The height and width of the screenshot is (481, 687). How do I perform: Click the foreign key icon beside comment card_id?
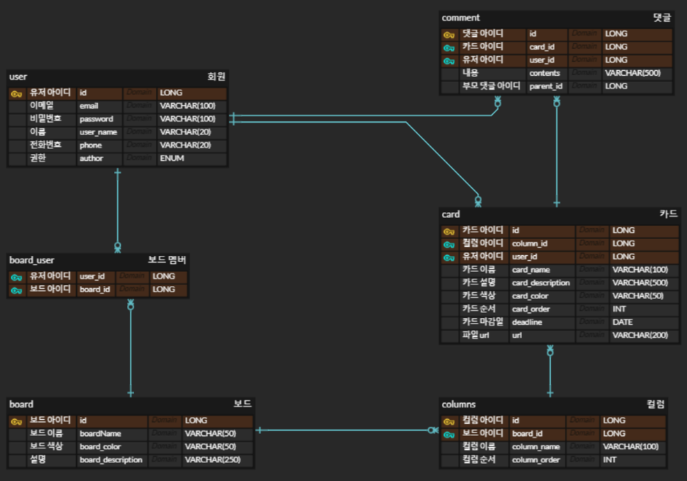449,48
